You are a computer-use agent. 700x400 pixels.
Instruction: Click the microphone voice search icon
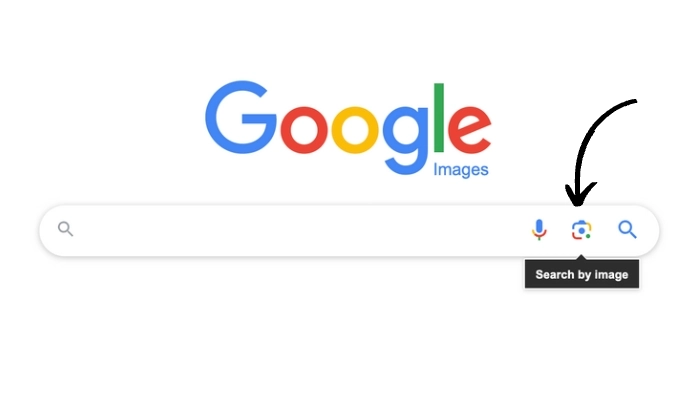539,230
